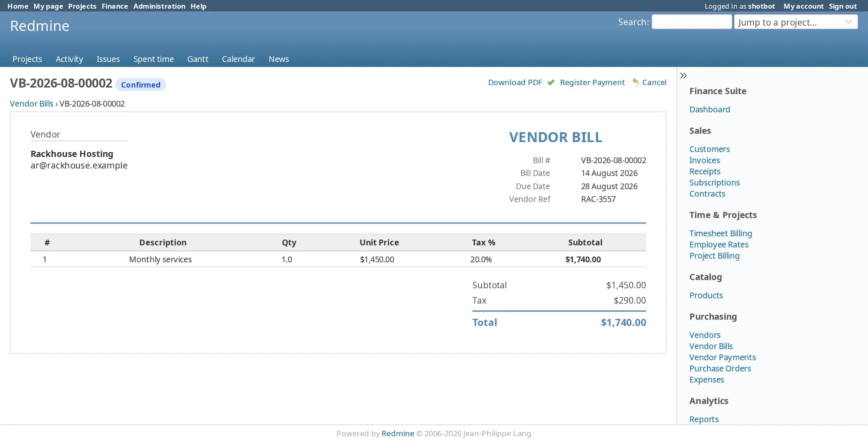This screenshot has width=868, height=442.
Task: Open Vendors under Purchasing
Action: coord(705,335)
